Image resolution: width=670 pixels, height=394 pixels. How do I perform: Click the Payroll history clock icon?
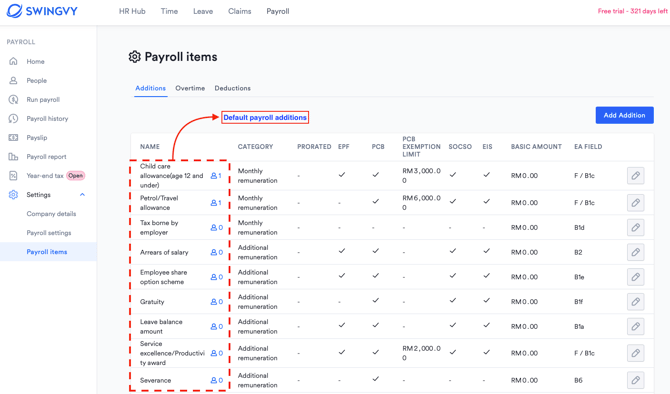click(13, 118)
